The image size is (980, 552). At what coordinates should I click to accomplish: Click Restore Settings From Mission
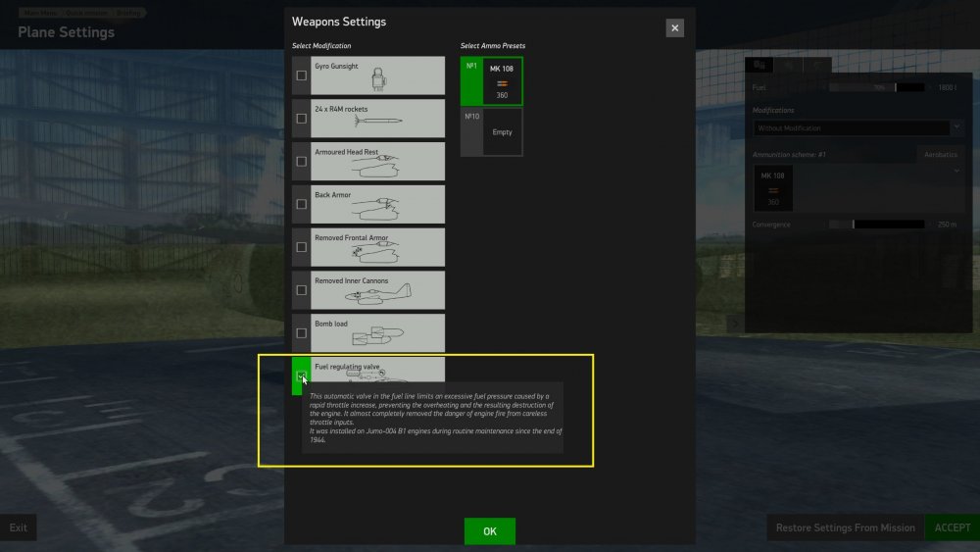[845, 527]
